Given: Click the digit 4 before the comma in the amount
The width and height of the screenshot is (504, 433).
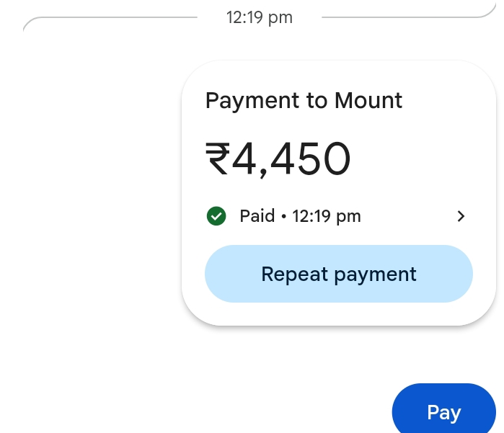Looking at the screenshot, I should coord(244,158).
